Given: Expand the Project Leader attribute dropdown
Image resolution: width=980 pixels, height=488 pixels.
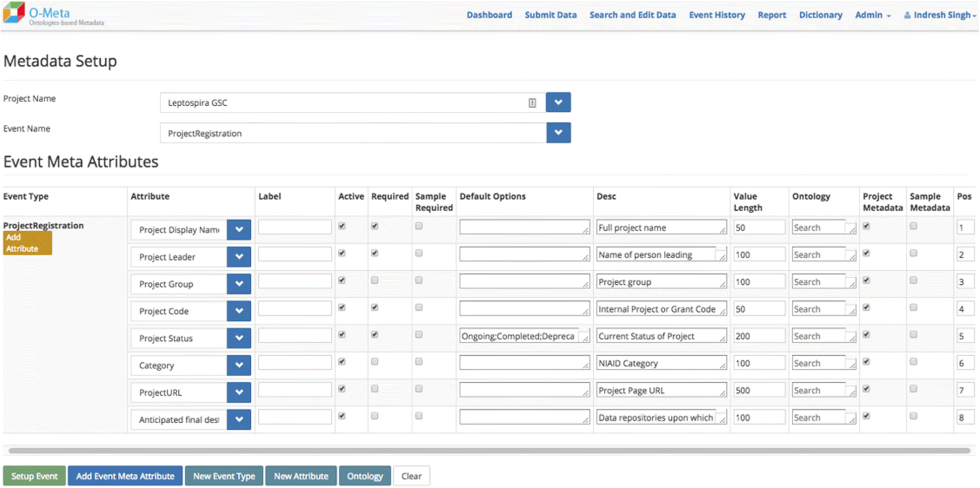Looking at the screenshot, I should [239, 257].
